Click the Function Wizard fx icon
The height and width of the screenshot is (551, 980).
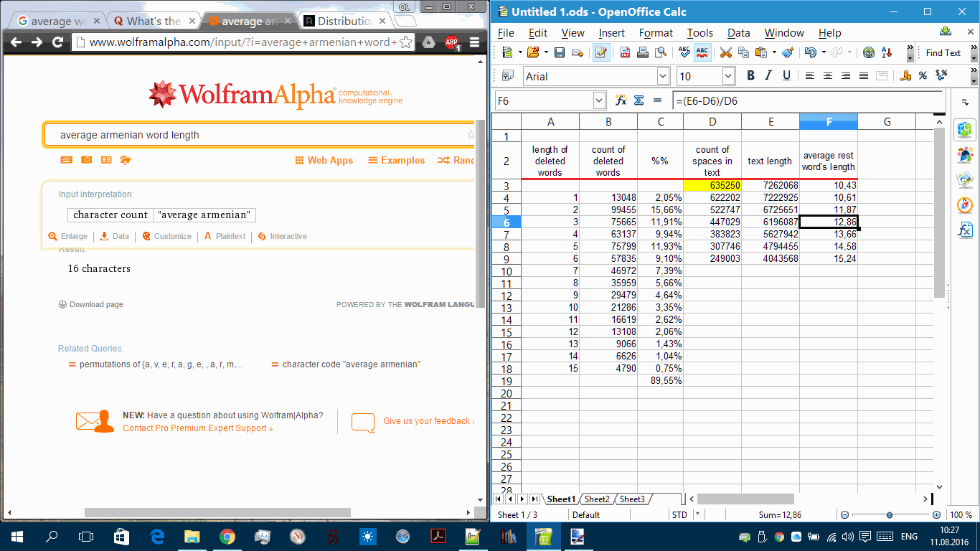click(621, 100)
